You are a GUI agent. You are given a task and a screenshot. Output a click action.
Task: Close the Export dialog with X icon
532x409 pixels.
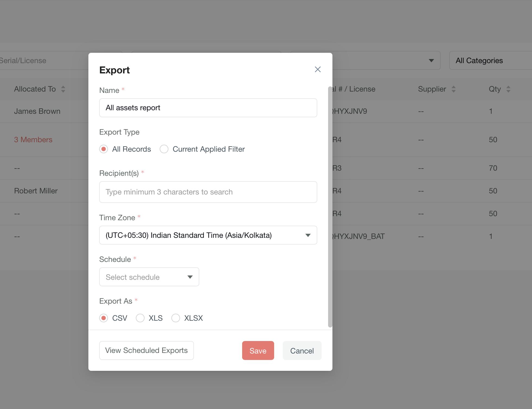coord(318,70)
